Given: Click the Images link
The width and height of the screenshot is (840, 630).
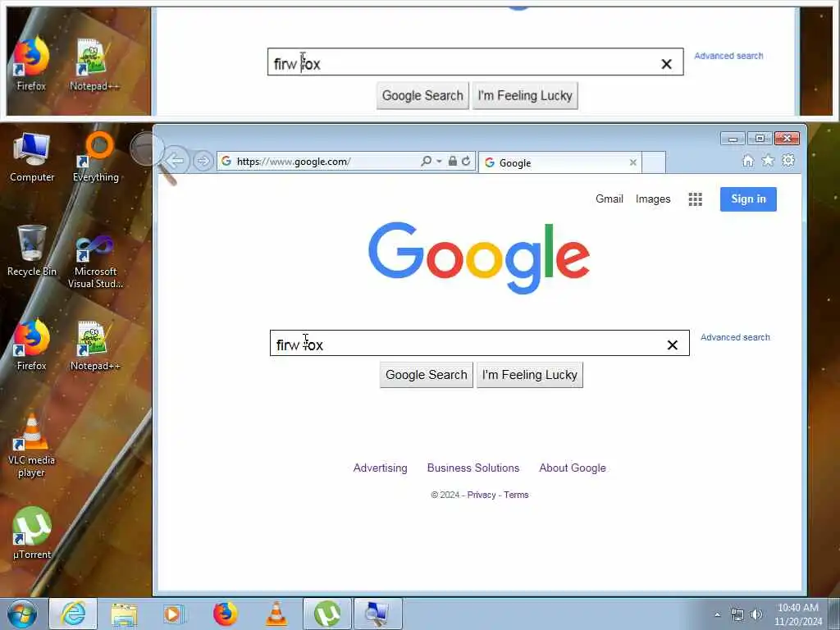Looking at the screenshot, I should pyautogui.click(x=652, y=199).
